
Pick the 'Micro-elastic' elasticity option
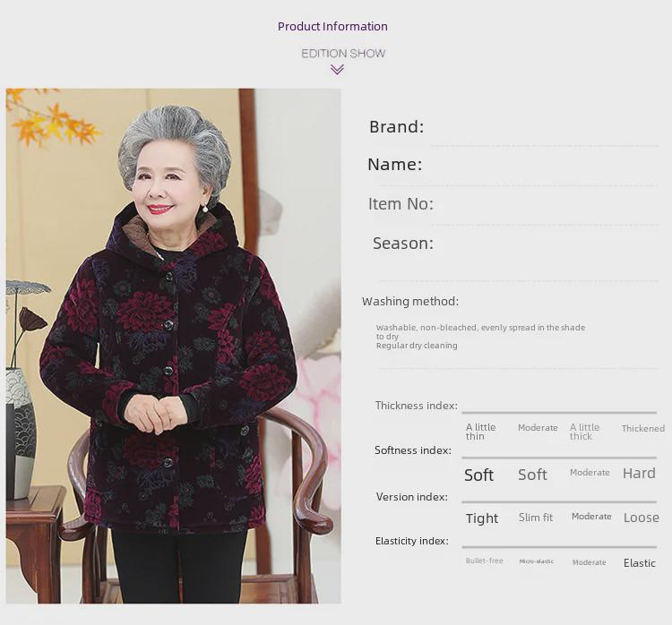coord(536,561)
